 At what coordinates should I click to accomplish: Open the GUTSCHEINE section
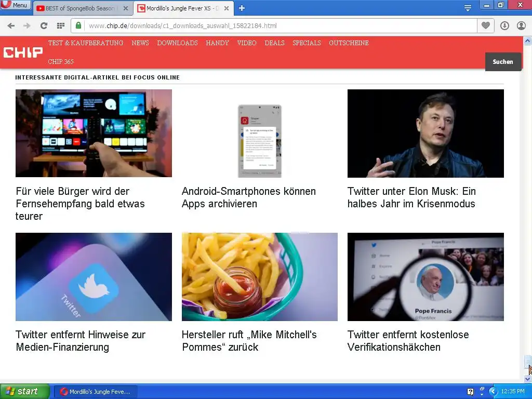click(349, 43)
